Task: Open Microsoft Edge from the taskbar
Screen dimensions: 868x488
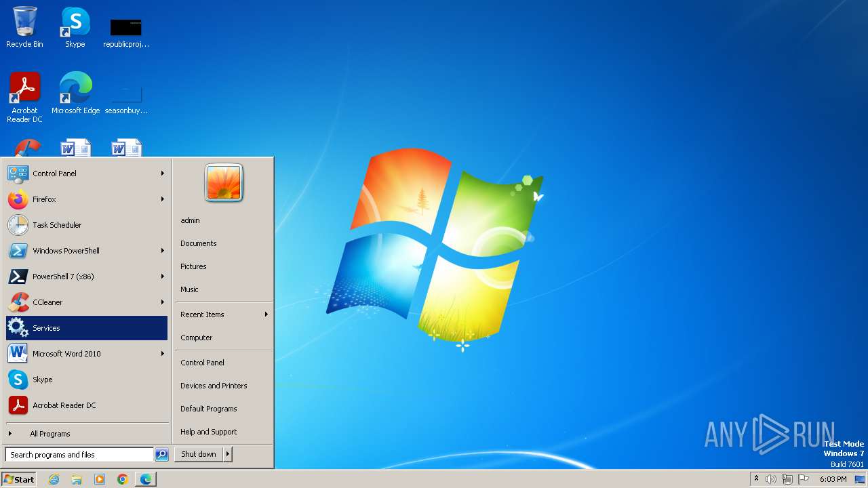Action: pos(146,479)
